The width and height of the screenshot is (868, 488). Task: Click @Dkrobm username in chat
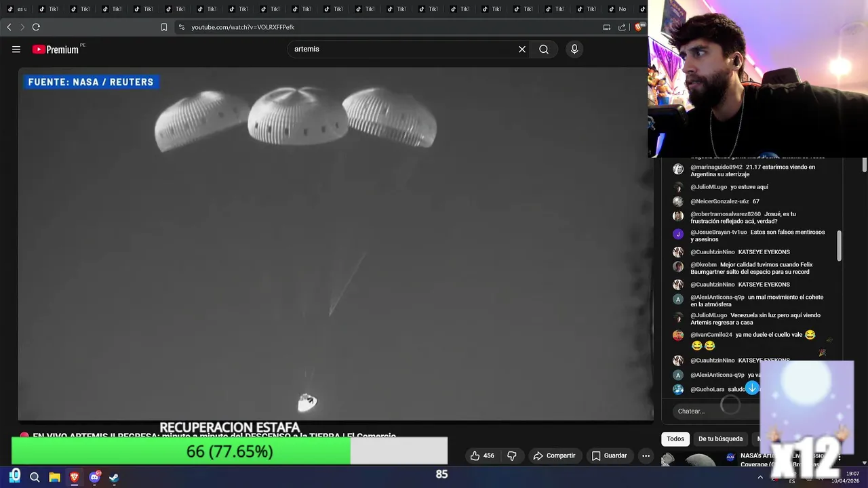704,265
